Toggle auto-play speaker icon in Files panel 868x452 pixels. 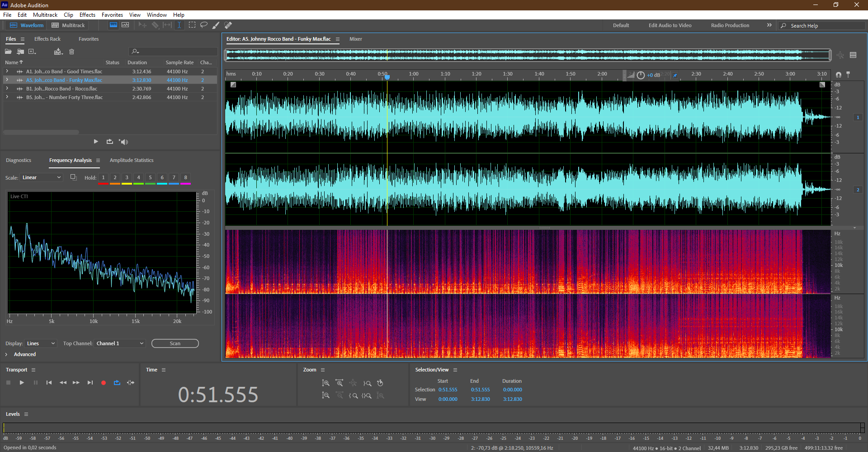(x=123, y=142)
